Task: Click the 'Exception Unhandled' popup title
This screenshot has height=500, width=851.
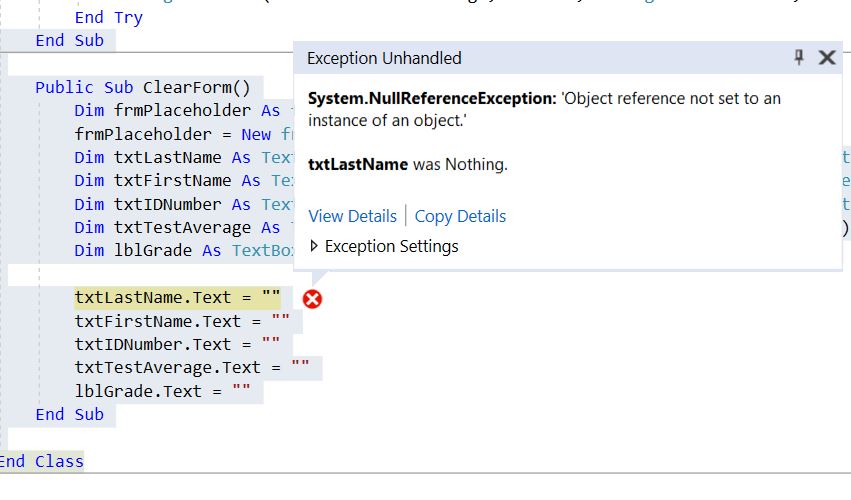Action: click(x=384, y=58)
